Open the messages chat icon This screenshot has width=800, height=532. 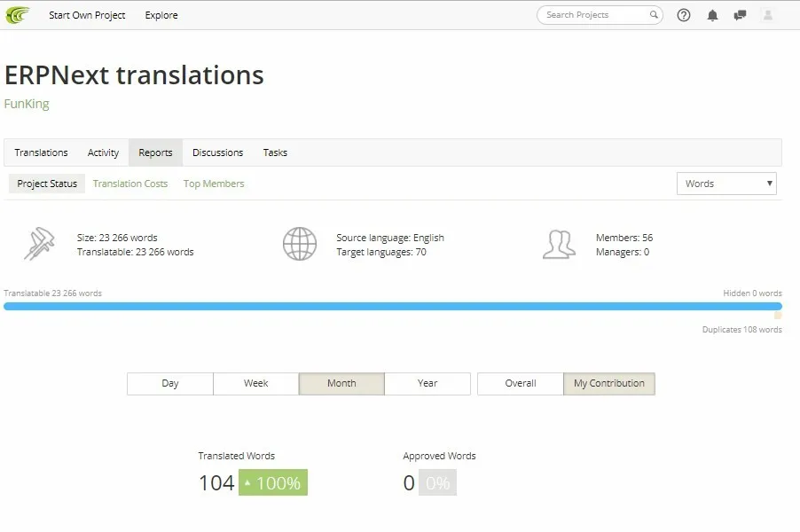pos(740,15)
